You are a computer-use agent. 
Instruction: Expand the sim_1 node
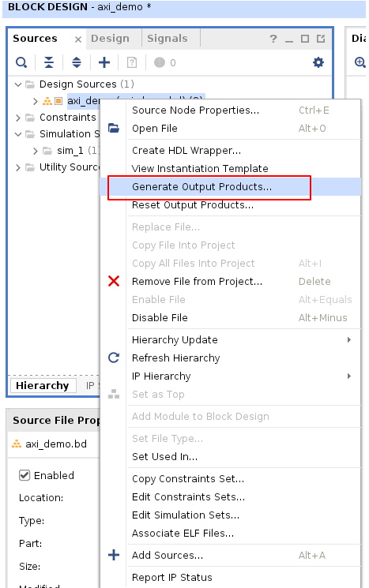(x=36, y=151)
